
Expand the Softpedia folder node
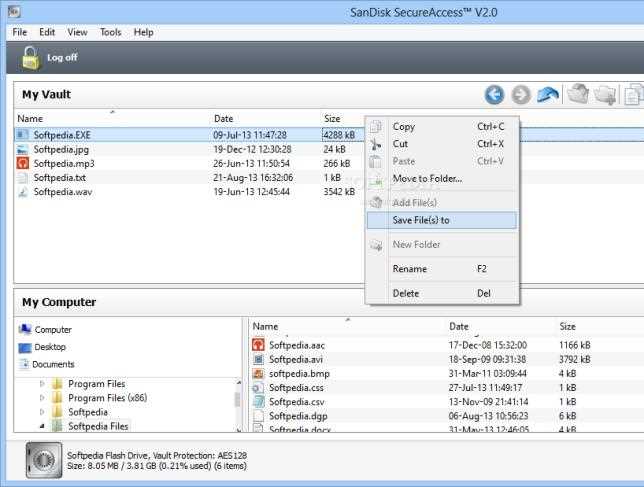coord(42,412)
